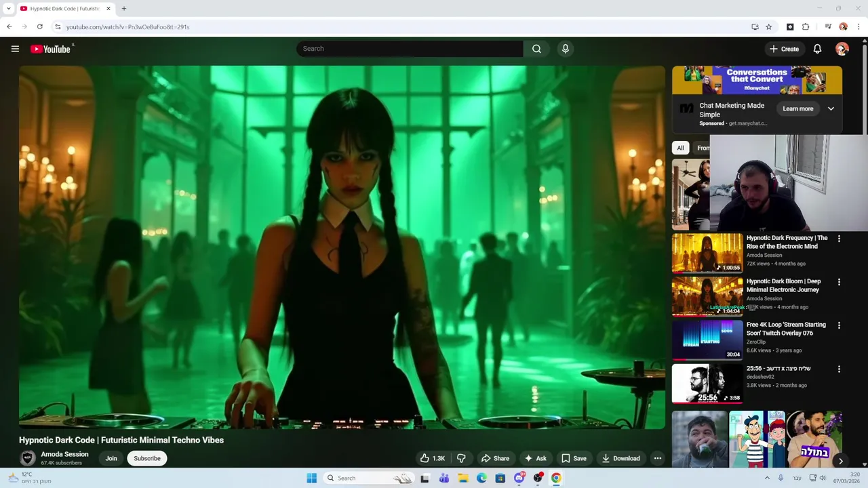Image resolution: width=868 pixels, height=488 pixels.
Task: Subscribe to Amoda Session channel
Action: (x=147, y=458)
